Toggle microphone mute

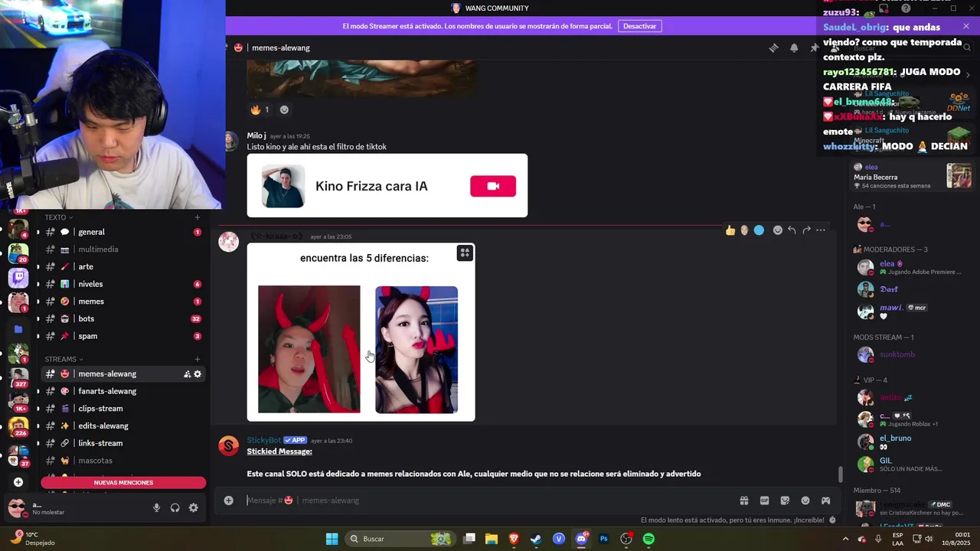click(x=156, y=507)
